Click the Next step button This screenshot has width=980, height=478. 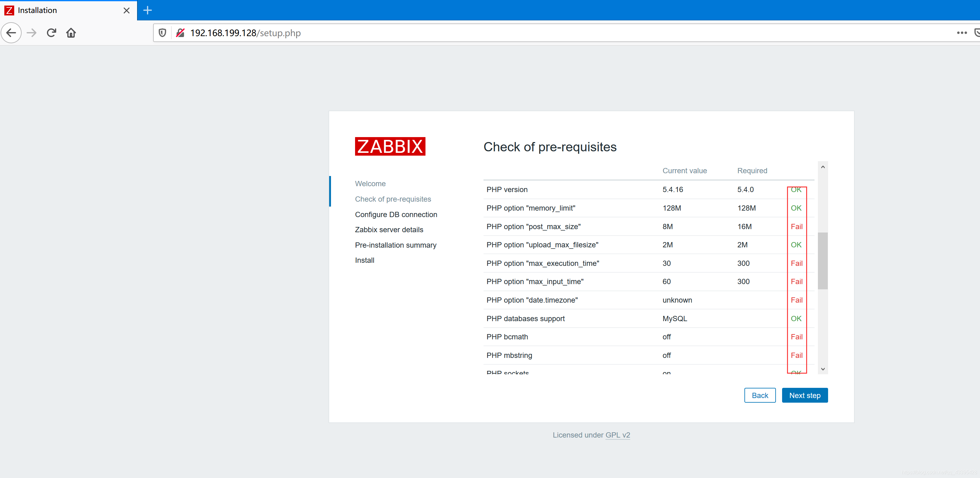pyautogui.click(x=805, y=396)
